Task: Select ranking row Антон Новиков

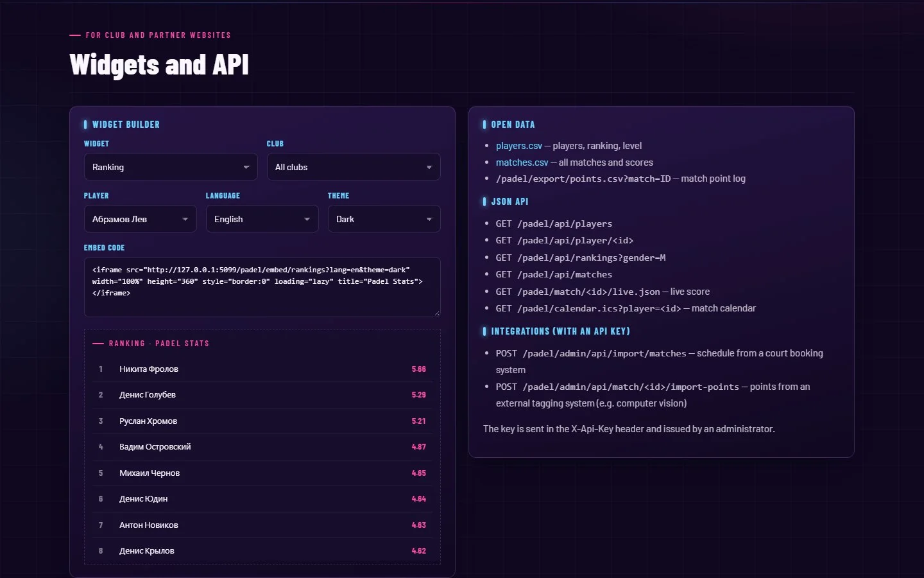Action: tap(262, 525)
